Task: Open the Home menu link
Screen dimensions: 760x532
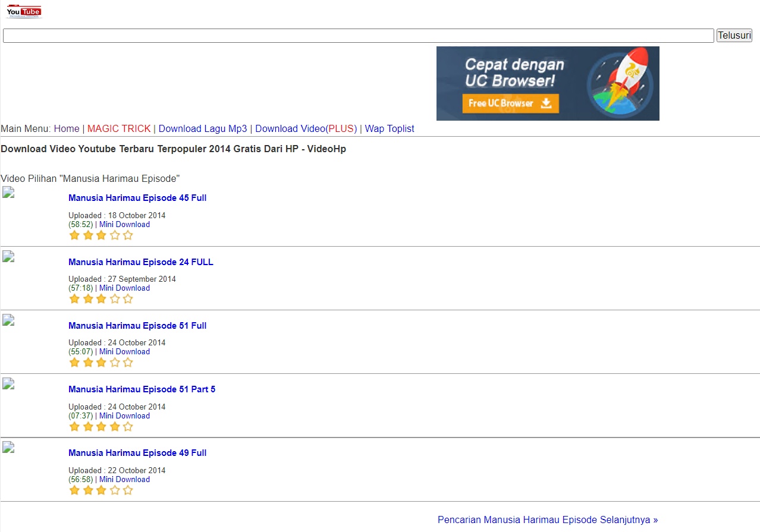Action: (x=67, y=128)
